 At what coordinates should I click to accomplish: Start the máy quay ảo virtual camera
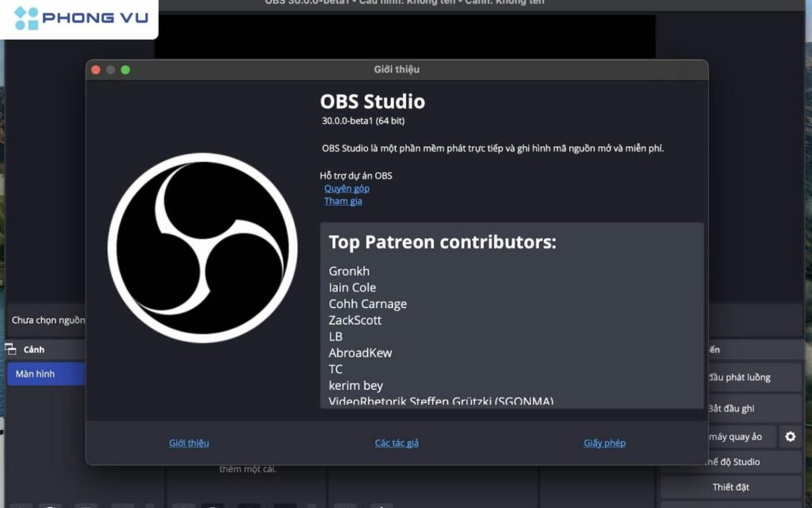[x=737, y=437]
